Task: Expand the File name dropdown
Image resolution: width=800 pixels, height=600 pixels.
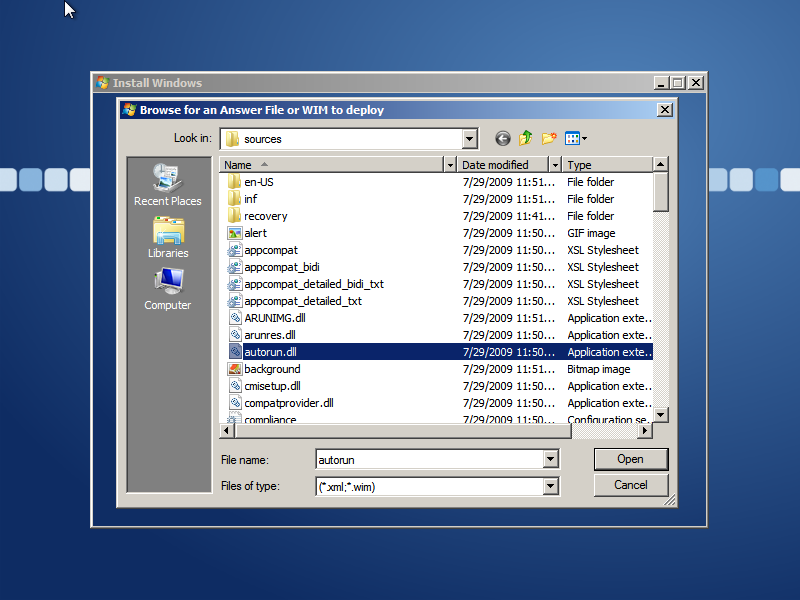Action: (550, 459)
